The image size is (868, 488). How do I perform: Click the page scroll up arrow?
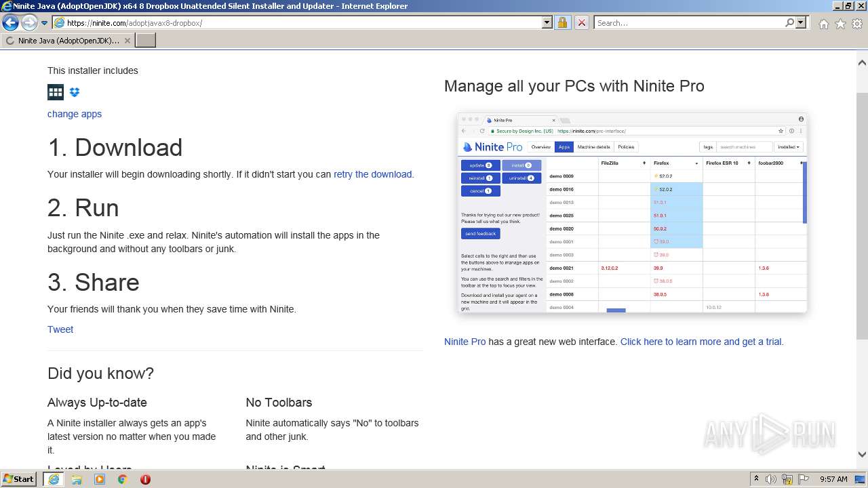[x=862, y=62]
